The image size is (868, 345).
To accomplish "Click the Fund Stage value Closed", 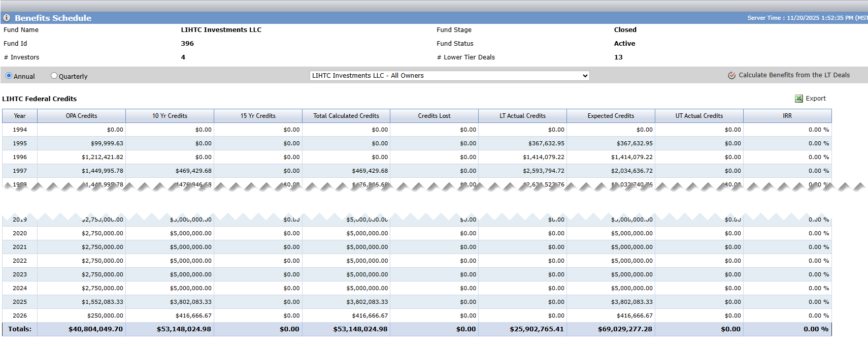I will [625, 30].
